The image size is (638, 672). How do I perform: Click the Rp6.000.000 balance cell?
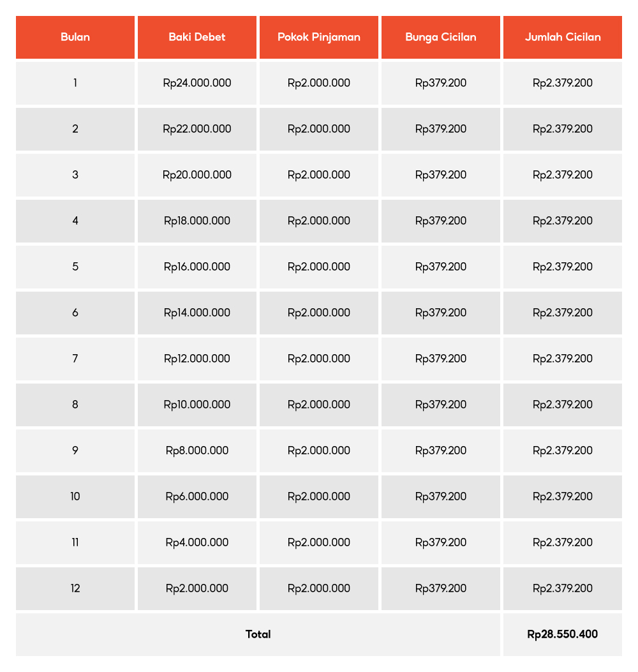click(x=197, y=497)
